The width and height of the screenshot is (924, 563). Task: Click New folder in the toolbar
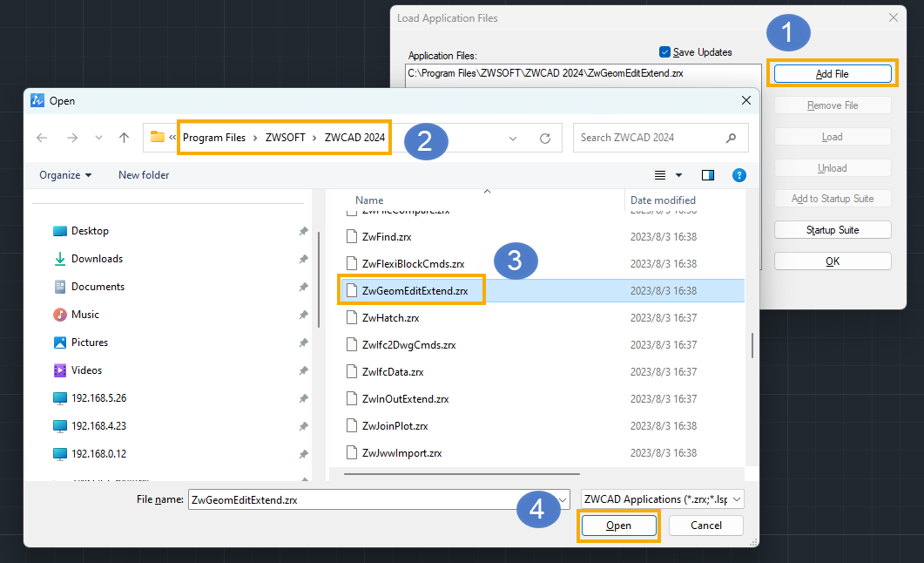[144, 175]
